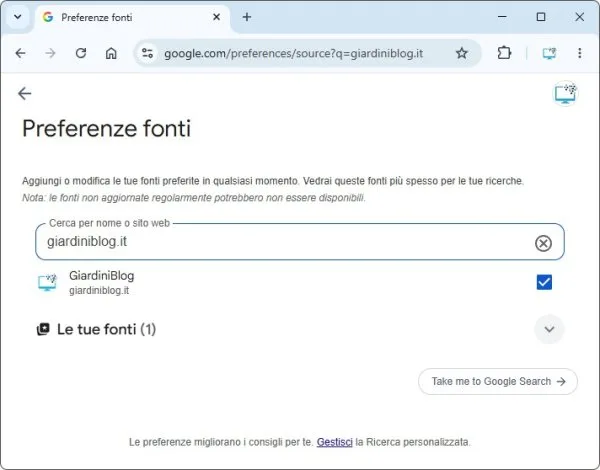The height and width of the screenshot is (470, 600).
Task: Open the Chrome profile icon in toolbar
Action: point(549,53)
